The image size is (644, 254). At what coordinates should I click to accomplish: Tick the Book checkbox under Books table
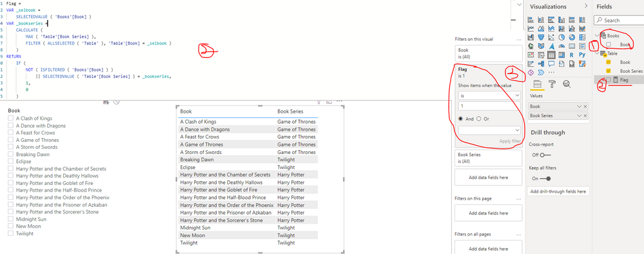click(609, 44)
